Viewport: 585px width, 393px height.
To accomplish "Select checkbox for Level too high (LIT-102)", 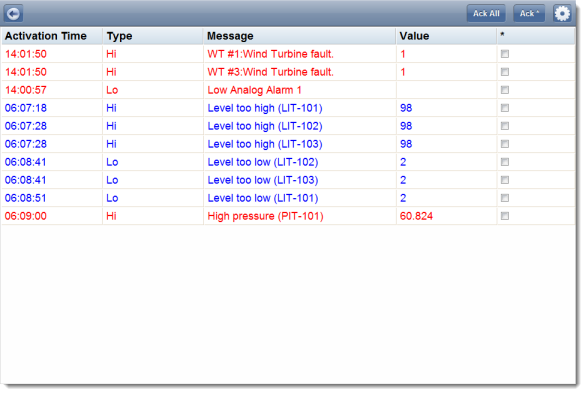I will point(505,126).
